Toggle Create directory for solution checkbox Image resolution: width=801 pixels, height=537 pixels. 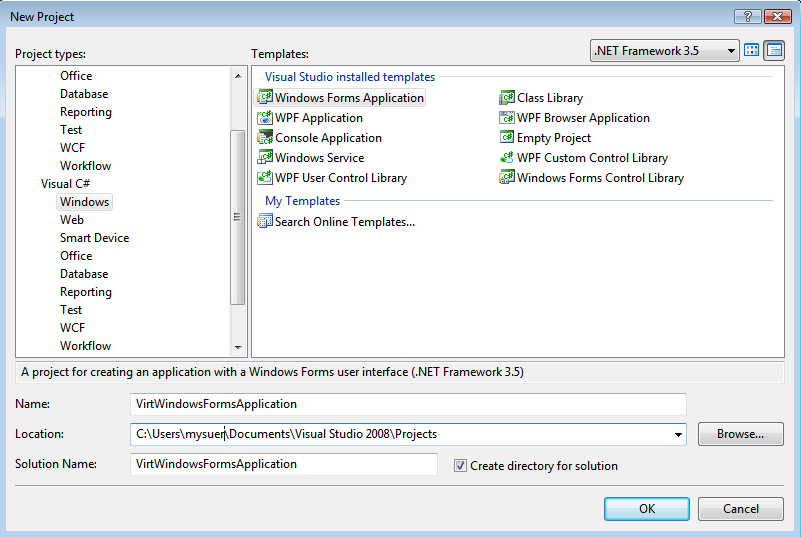click(460, 465)
